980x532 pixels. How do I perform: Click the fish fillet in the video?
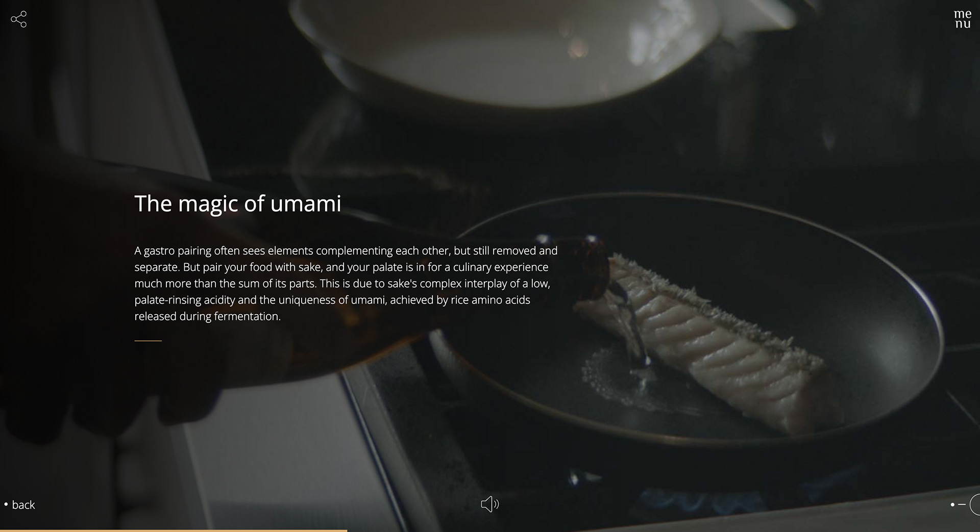coord(709,342)
